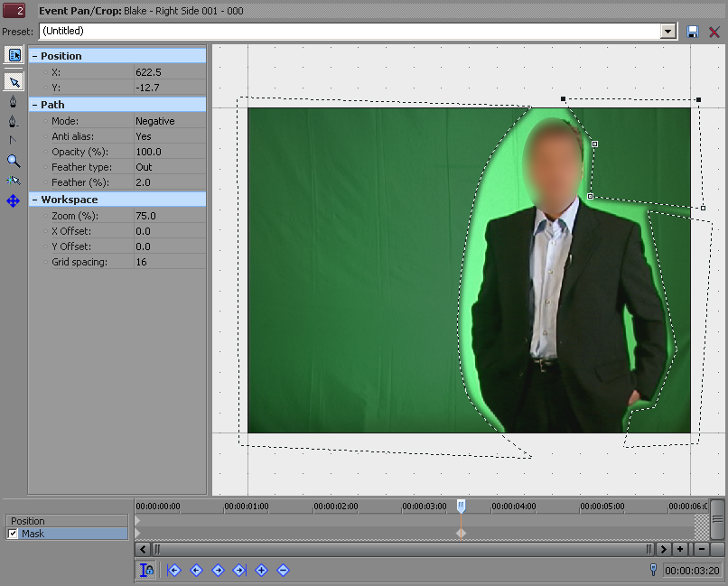The height and width of the screenshot is (586, 728).
Task: Toggle Sync Cursor lock button
Action: point(145,570)
